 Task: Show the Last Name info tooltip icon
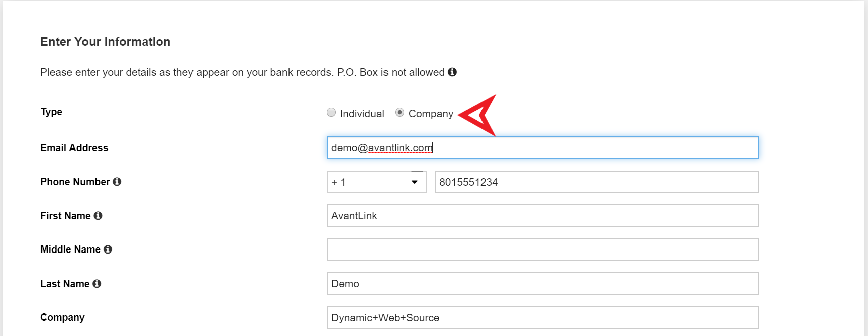coord(97,283)
